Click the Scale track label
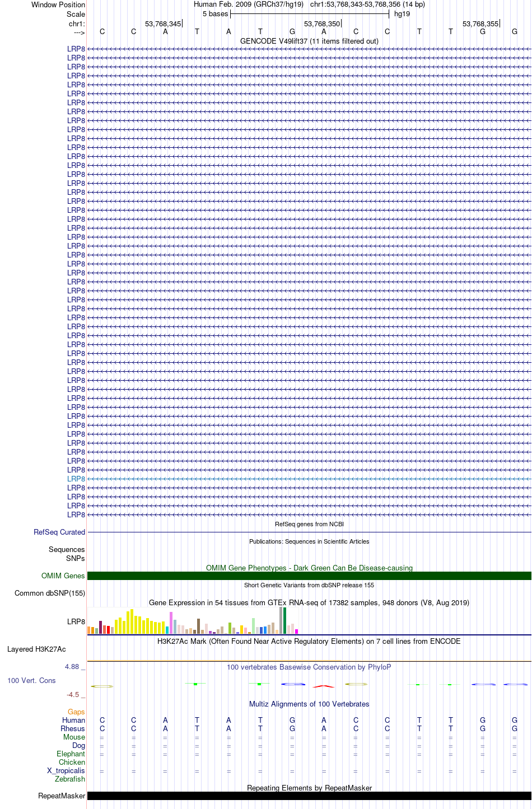 pos(76,15)
